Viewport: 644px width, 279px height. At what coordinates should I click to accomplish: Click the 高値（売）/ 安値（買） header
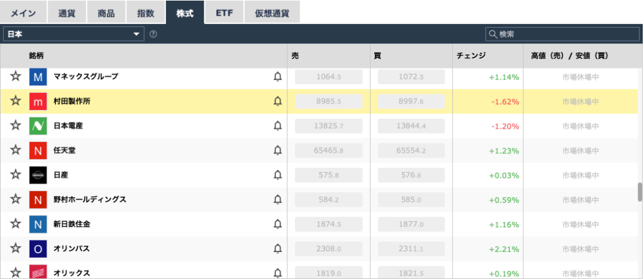[x=569, y=56]
